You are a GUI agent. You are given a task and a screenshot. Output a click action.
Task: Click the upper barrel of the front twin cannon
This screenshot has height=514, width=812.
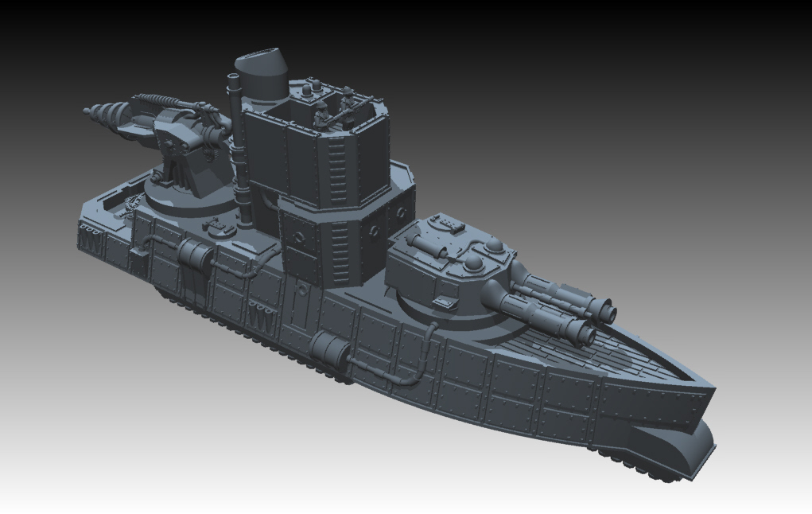[571, 296]
